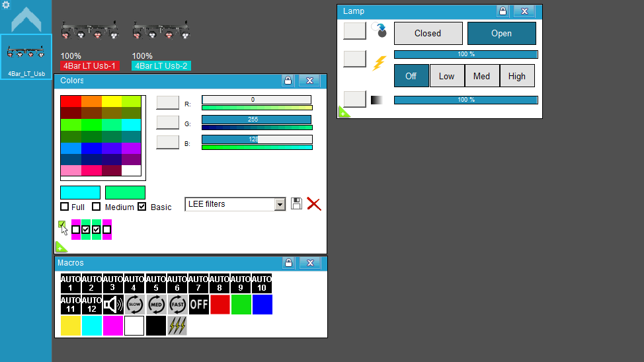Run the AUTO 4 macro

pyautogui.click(x=134, y=283)
